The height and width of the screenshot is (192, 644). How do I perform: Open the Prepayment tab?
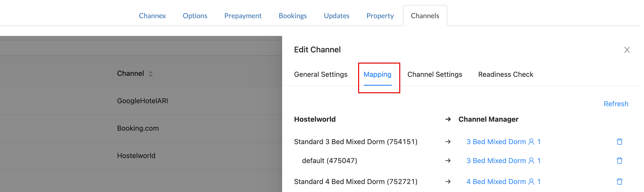pos(243,16)
